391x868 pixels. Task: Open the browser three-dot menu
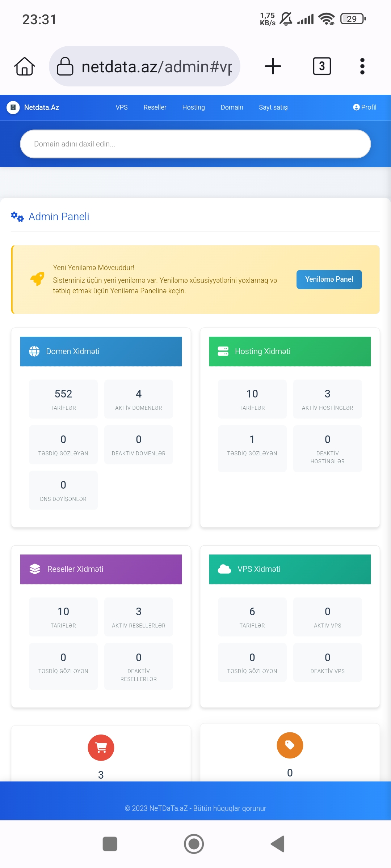click(362, 67)
